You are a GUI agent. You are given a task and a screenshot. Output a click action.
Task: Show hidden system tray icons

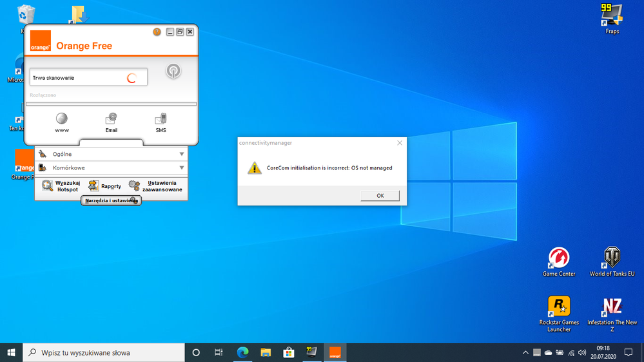point(525,352)
